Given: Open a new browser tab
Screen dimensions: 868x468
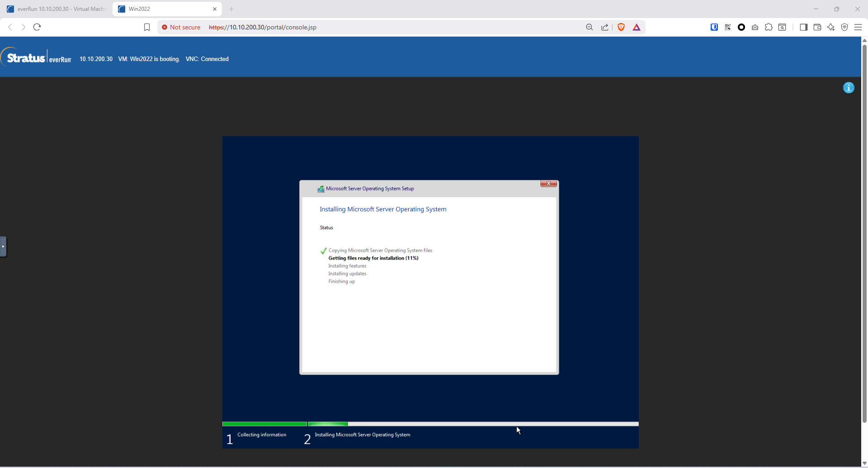Looking at the screenshot, I should tap(231, 9).
